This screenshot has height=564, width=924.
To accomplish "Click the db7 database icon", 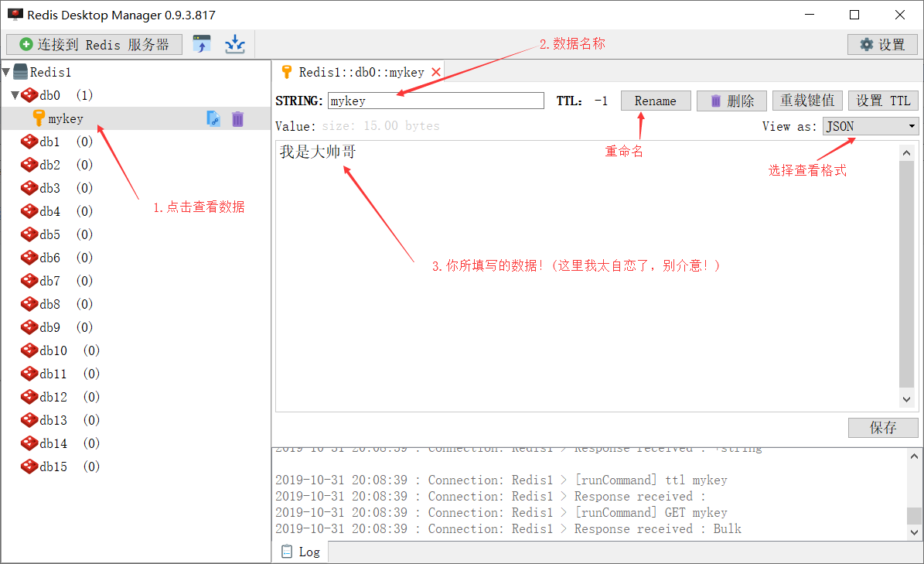I will point(29,281).
